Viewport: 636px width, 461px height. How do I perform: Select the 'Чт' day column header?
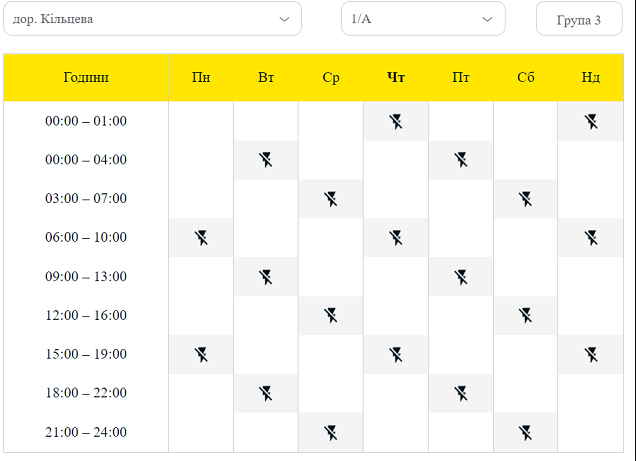(396, 77)
